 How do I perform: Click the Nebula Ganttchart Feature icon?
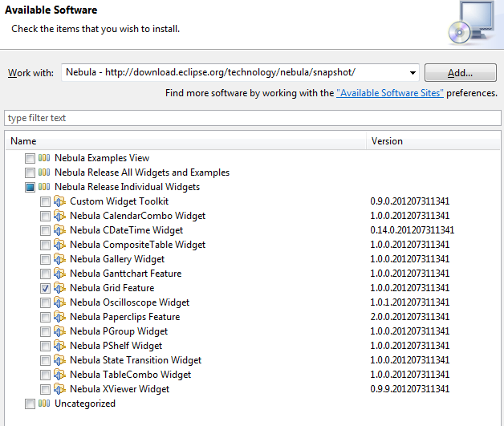[x=59, y=274]
